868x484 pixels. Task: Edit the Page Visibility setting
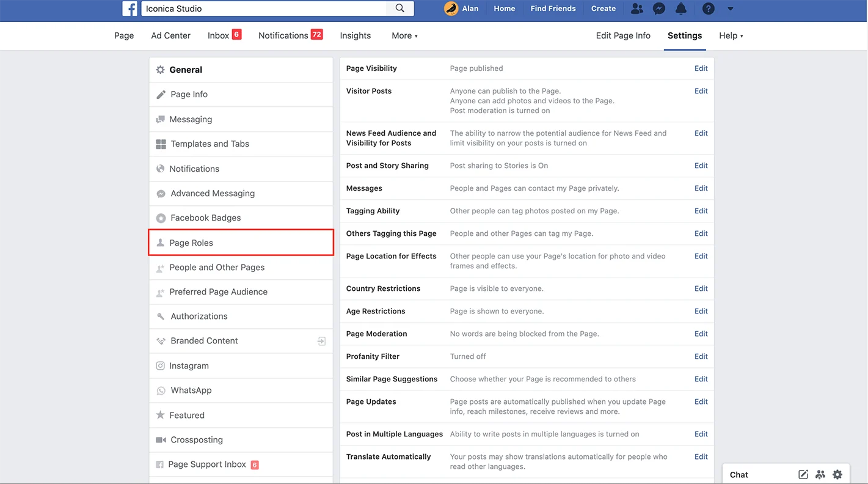pyautogui.click(x=701, y=68)
